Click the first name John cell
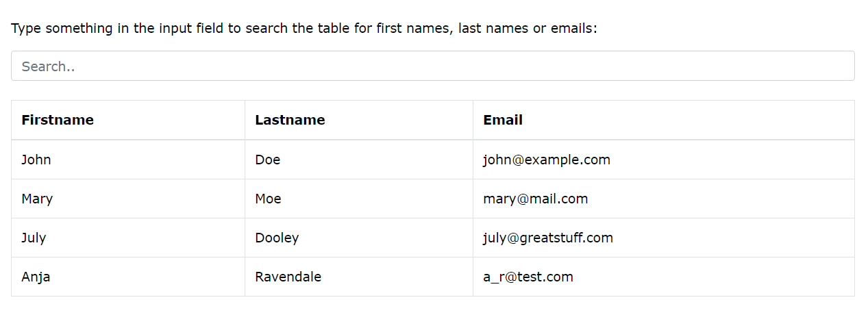The height and width of the screenshot is (315, 868). [36, 160]
